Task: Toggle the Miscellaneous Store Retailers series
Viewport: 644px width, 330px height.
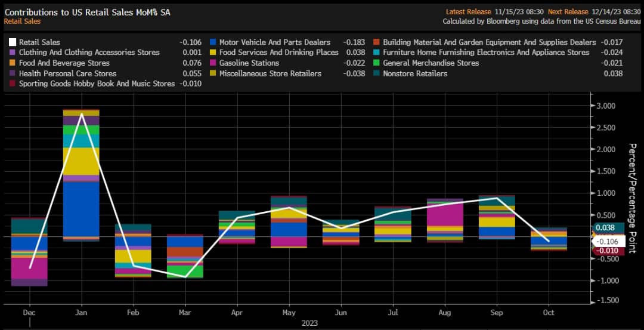Action: pos(270,73)
